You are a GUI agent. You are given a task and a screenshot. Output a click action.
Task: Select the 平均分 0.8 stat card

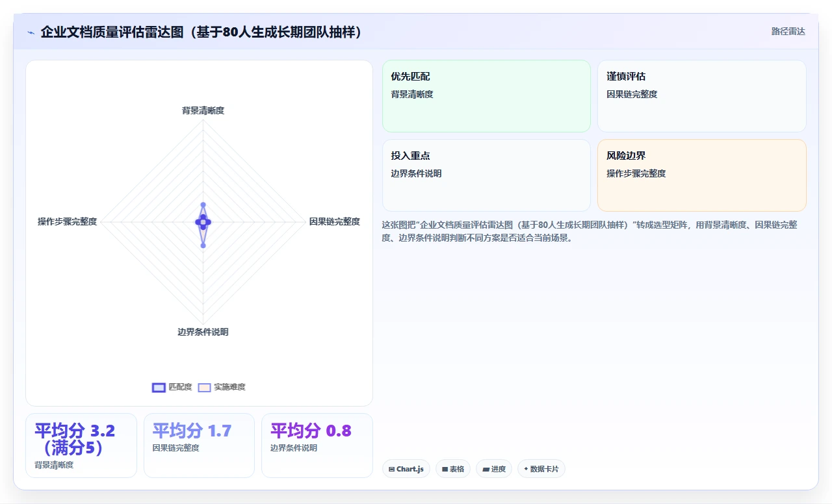(317, 446)
